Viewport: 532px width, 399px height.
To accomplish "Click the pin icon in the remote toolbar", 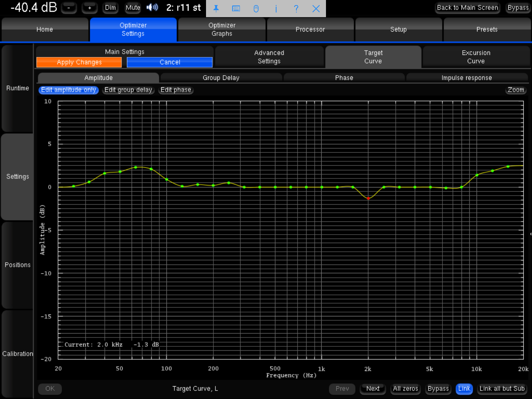I will tap(216, 8).
